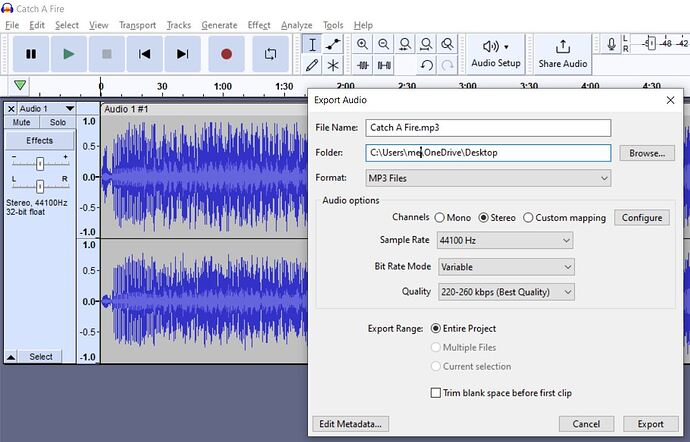690x442 pixels.
Task: Click the Pause transport button
Action: 31,54
